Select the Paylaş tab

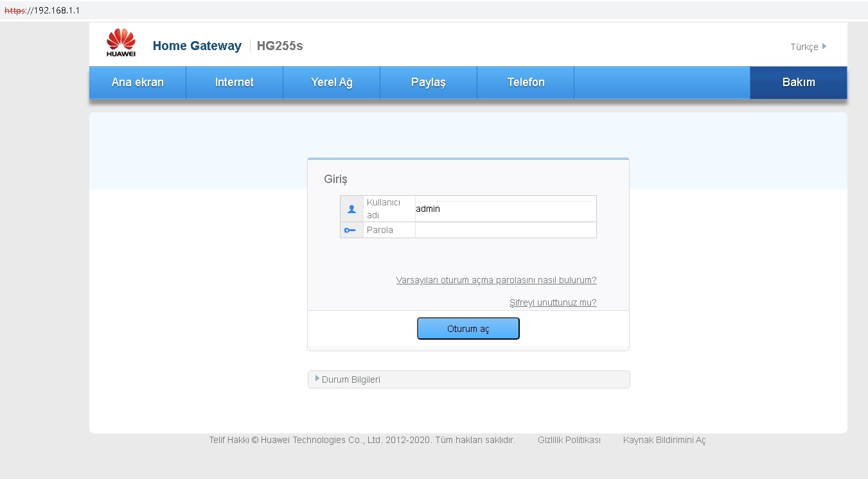pyautogui.click(x=428, y=83)
